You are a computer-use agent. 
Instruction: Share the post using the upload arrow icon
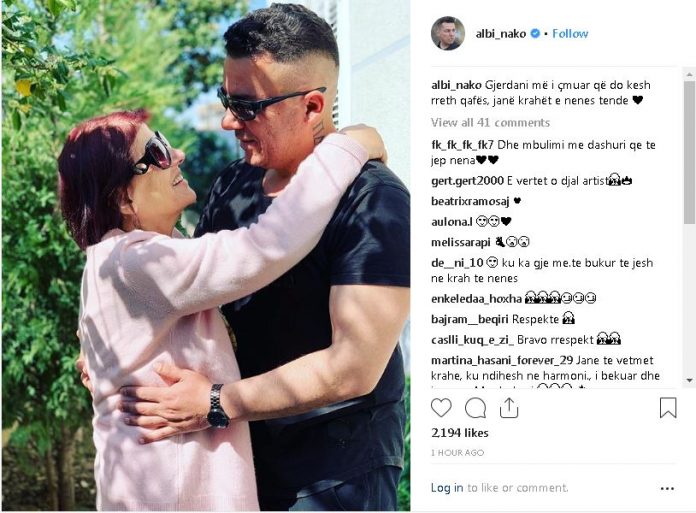pyautogui.click(x=509, y=408)
